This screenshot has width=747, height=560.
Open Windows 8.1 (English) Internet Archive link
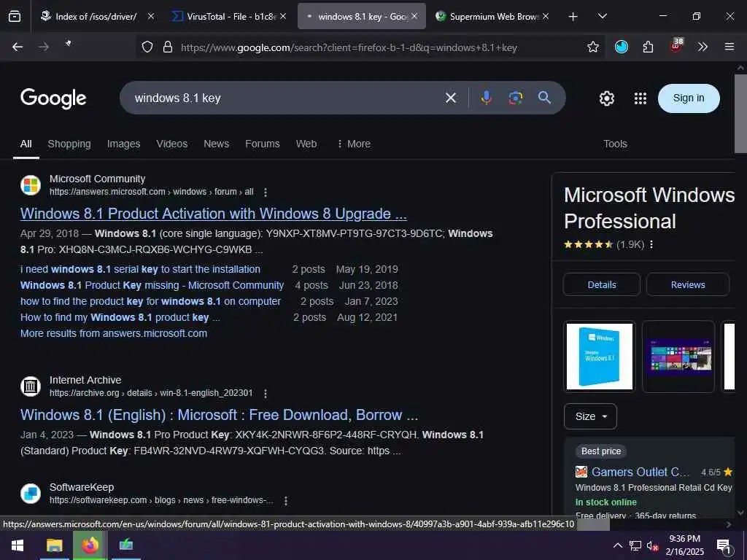219,415
